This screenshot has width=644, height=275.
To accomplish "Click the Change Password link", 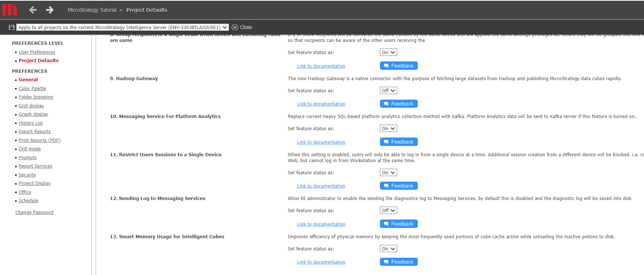I will [34, 213].
